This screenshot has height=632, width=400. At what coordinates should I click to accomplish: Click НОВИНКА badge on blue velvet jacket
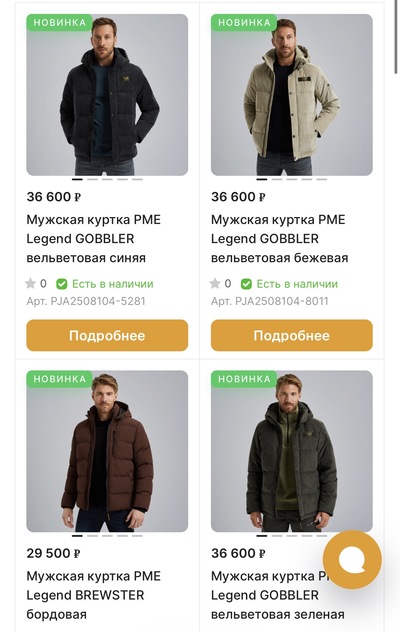coord(60,23)
